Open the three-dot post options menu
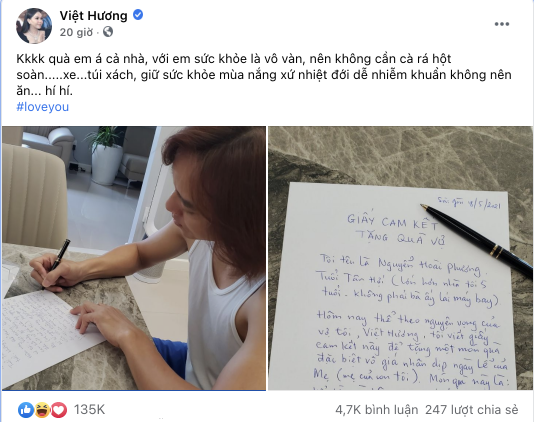534x422 pixels. 502,24
